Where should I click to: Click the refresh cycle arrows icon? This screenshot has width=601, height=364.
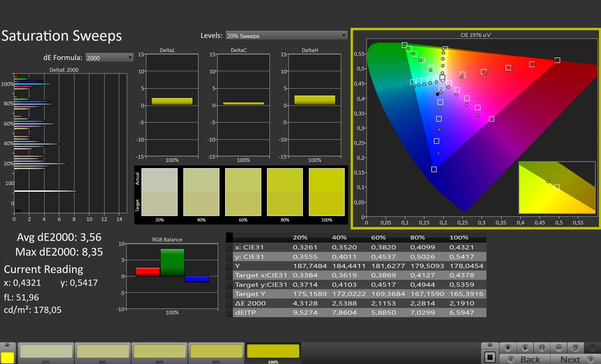click(x=575, y=348)
